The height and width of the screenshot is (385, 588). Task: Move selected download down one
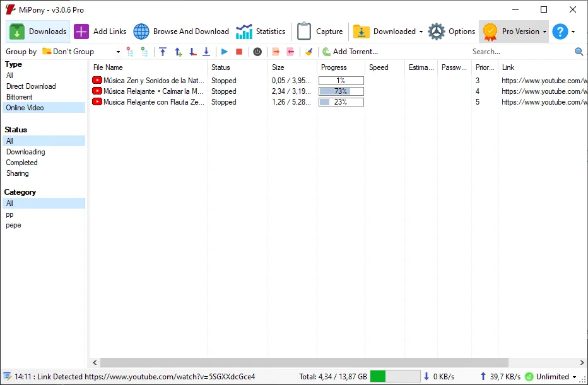point(193,52)
